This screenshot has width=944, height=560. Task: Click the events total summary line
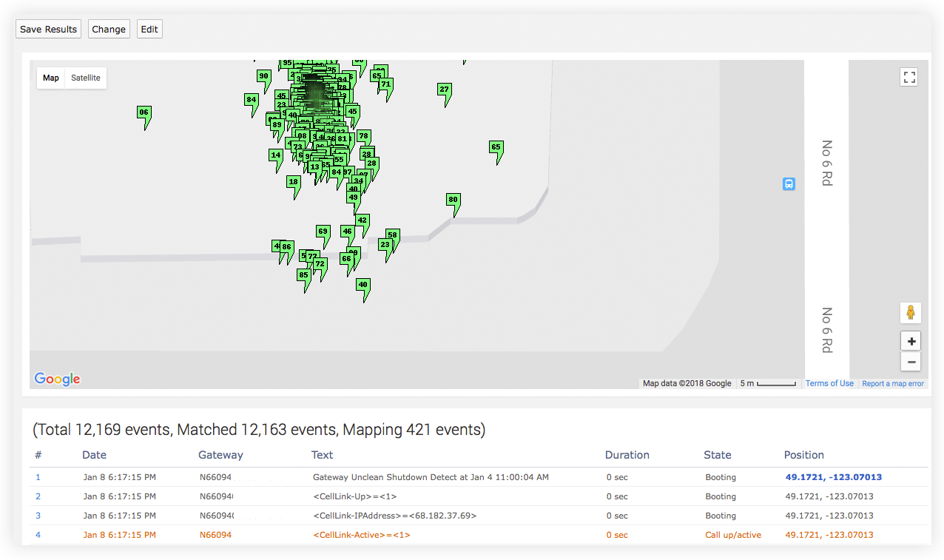[259, 430]
